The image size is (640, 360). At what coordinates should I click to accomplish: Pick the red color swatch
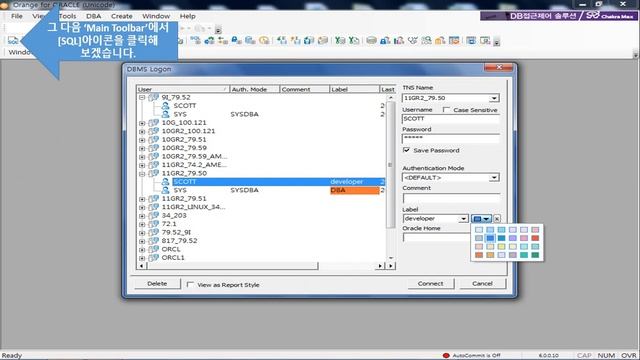535,238
